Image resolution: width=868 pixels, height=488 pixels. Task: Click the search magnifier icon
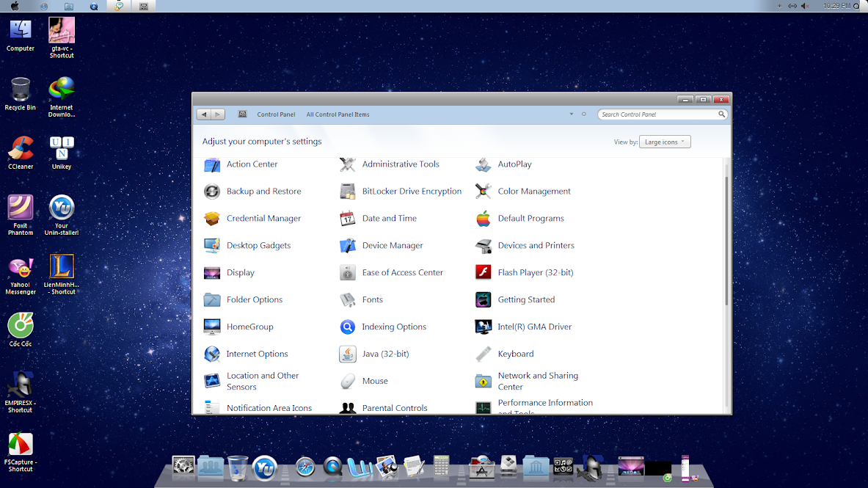coord(721,114)
